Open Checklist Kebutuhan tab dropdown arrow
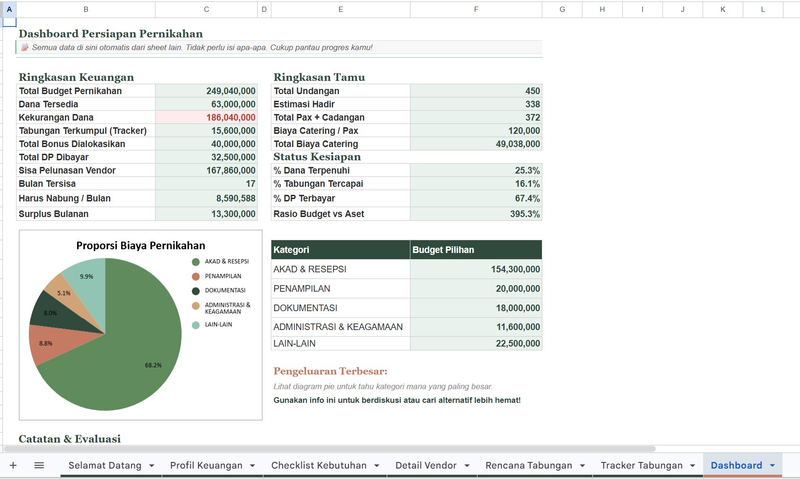800x479 pixels. coord(377,466)
